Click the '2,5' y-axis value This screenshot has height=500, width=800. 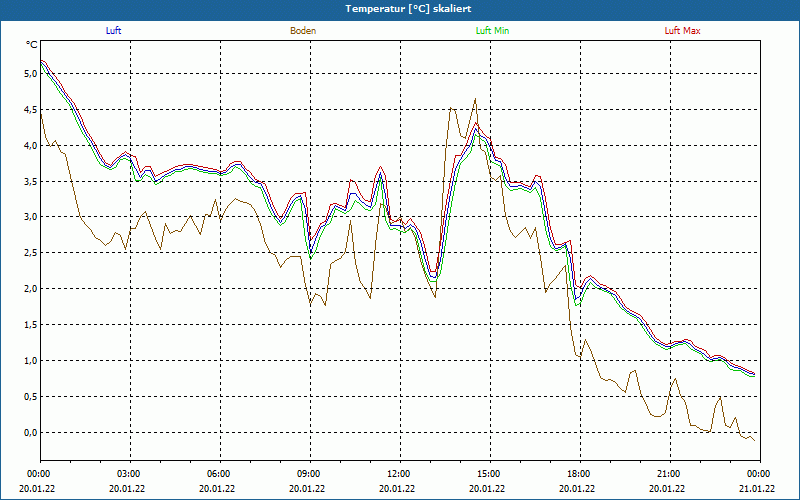[x=31, y=253]
